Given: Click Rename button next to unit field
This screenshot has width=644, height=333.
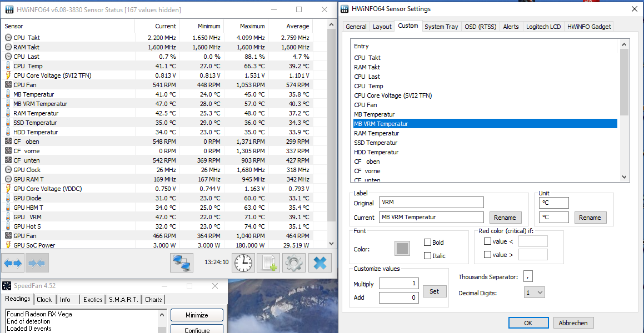Looking at the screenshot, I should tap(590, 218).
